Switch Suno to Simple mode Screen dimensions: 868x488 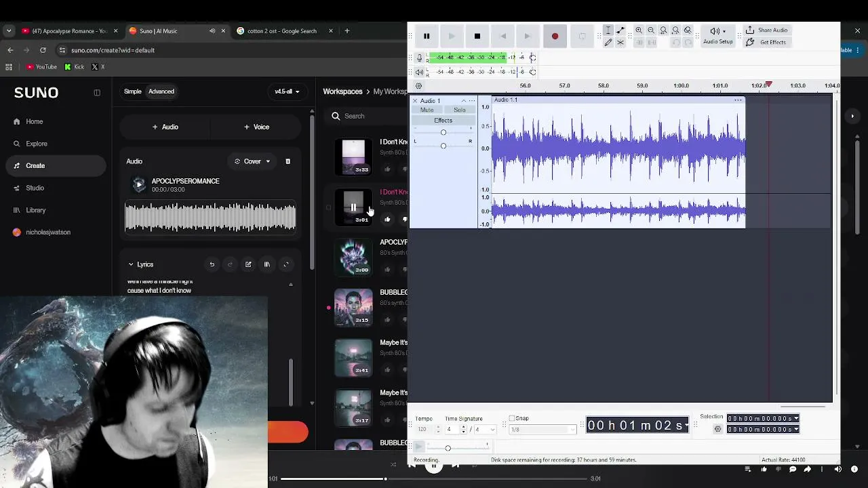133,91
